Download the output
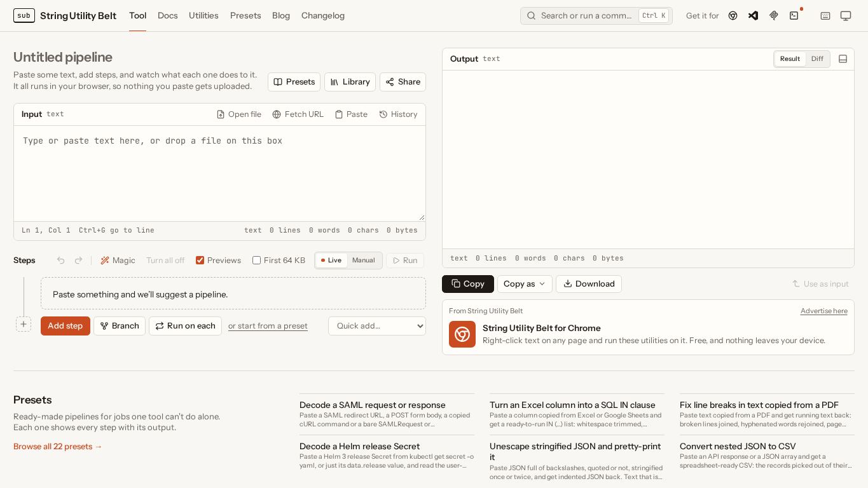This screenshot has width=868, height=488. click(589, 284)
